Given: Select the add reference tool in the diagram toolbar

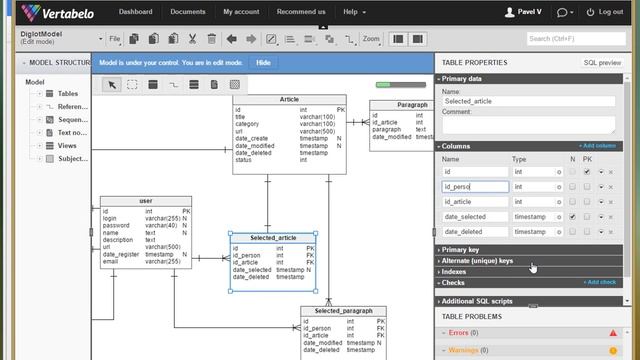Looking at the screenshot, I should click(173, 84).
